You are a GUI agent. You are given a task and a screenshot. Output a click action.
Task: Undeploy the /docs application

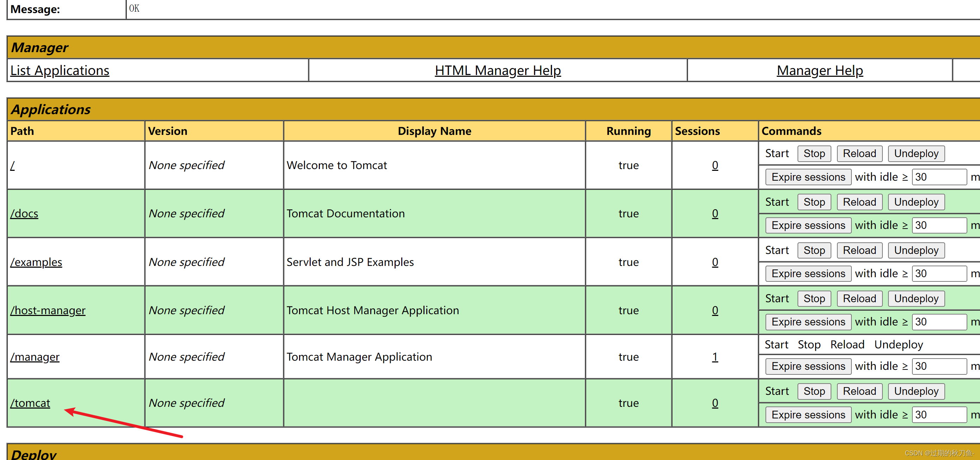pos(916,202)
